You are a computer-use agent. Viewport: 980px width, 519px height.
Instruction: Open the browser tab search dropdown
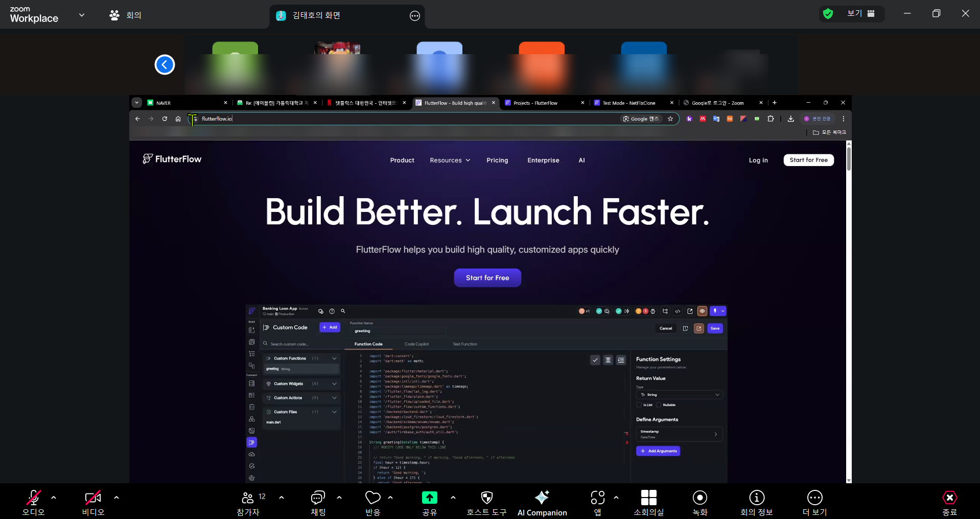(x=136, y=103)
